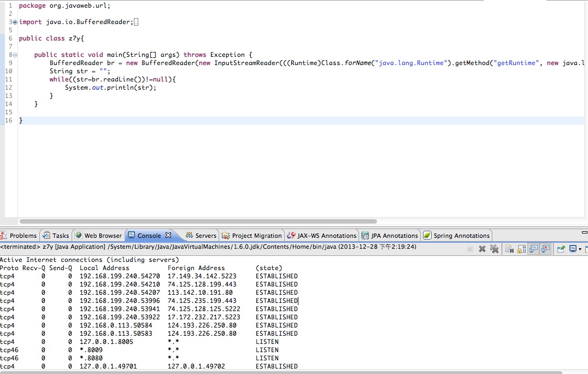
Task: Click foreign address 127.0.0.1.49702
Action: click(196, 366)
